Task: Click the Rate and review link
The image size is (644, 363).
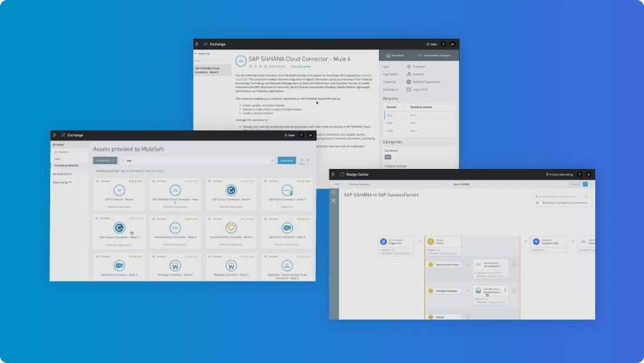Action: pos(300,66)
